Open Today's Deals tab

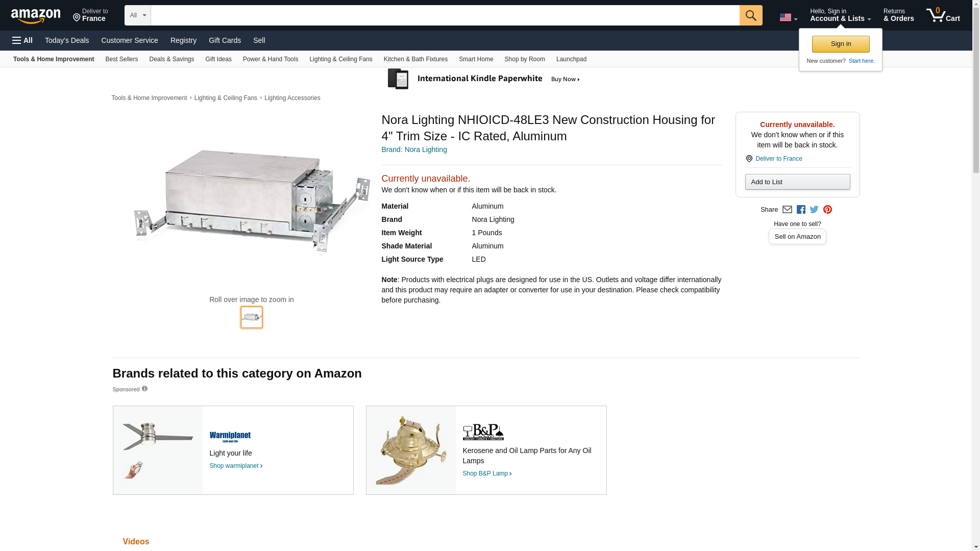(x=67, y=40)
